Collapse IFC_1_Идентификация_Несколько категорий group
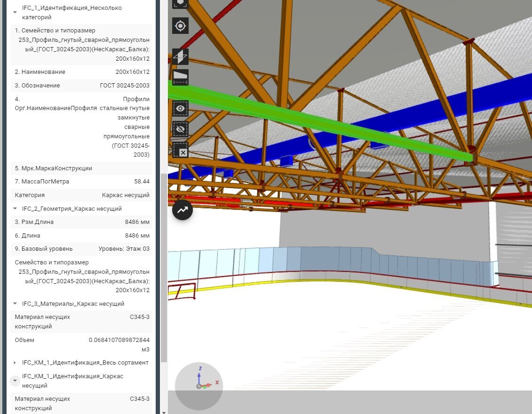 [15, 12]
